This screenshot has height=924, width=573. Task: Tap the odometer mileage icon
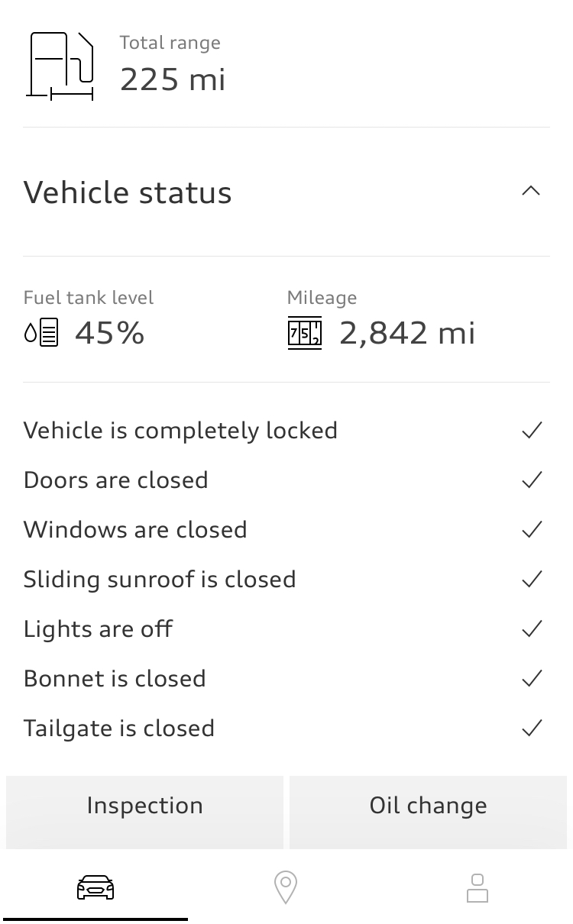[x=304, y=334]
